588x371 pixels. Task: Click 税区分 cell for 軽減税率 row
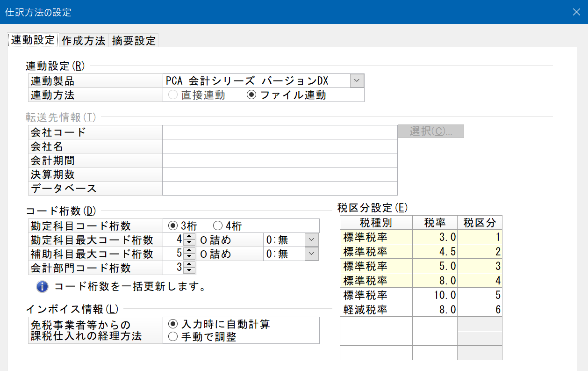480,310
